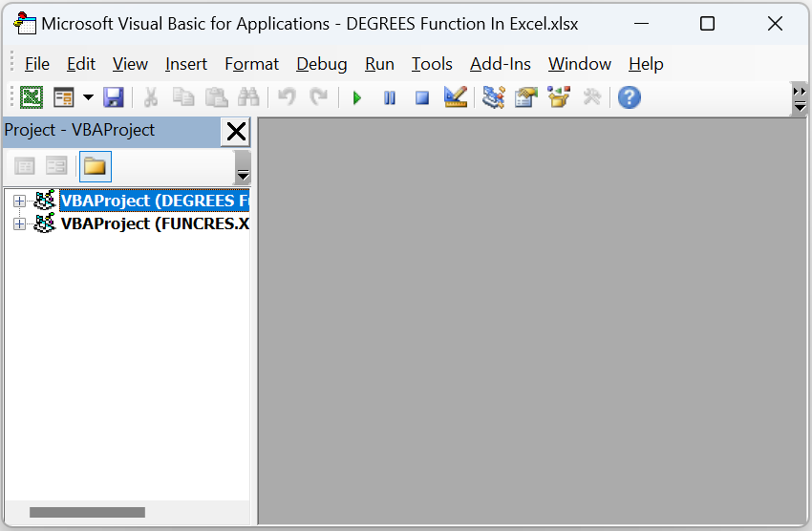Screen dimensions: 812x531
Task: Open the Run menu
Action: pyautogui.click(x=379, y=64)
